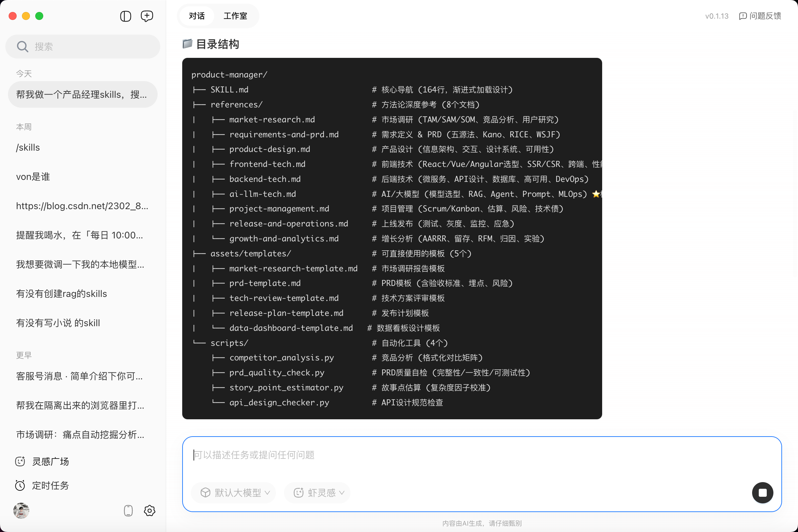Select the 有没有创建rag的skills chat

(62, 294)
